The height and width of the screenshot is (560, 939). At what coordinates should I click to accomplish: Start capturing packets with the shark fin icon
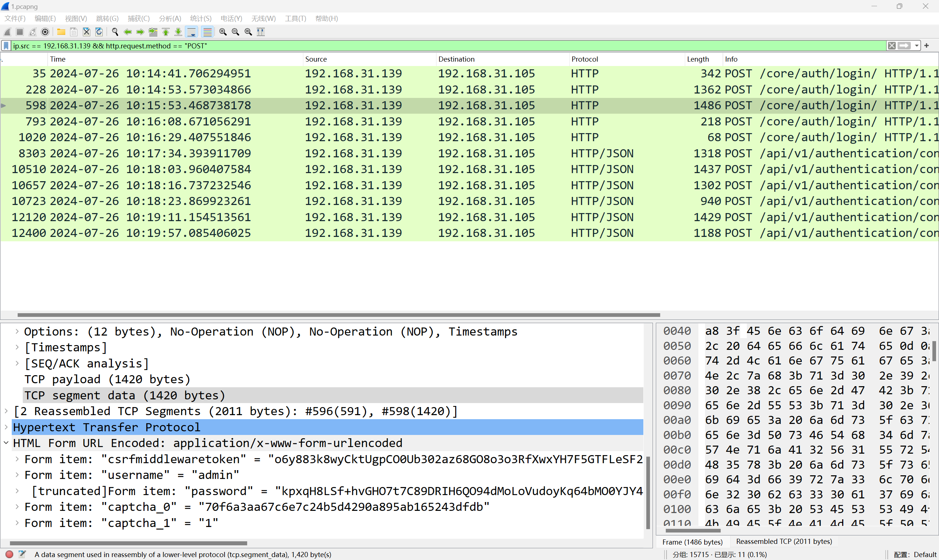(x=8, y=32)
